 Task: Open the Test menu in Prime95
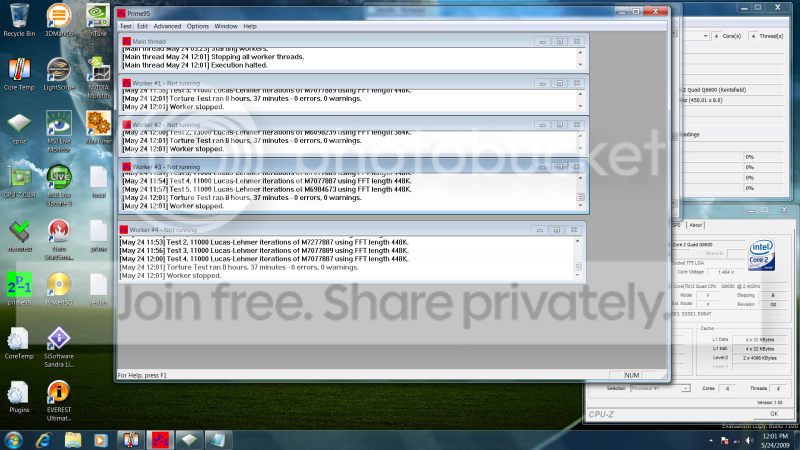tap(126, 26)
